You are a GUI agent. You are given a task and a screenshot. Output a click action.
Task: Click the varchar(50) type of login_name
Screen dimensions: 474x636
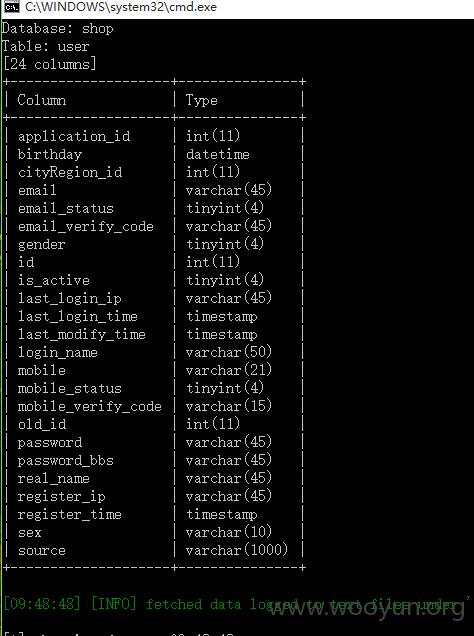point(229,352)
